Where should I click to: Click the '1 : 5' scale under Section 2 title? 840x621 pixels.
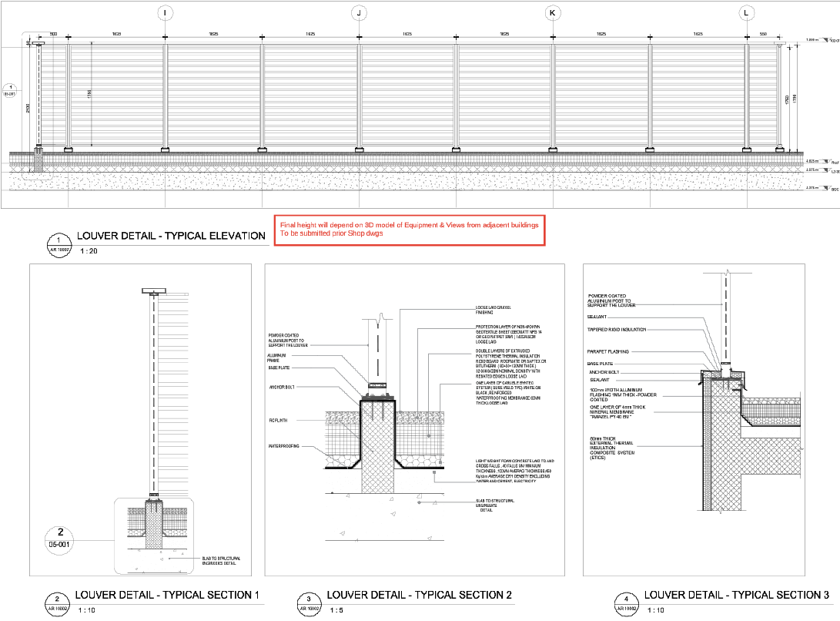coord(336,610)
